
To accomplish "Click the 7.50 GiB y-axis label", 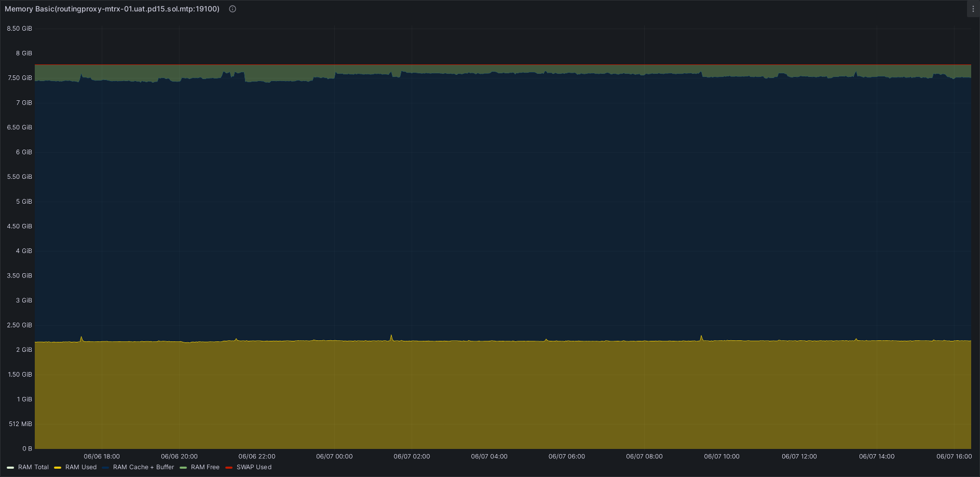I will coord(20,78).
